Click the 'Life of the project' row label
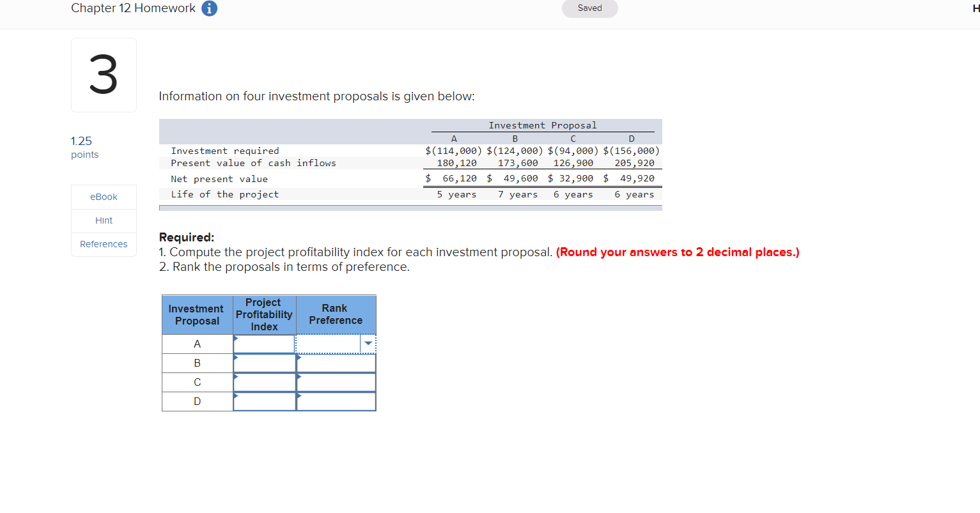The image size is (980, 513). (224, 194)
